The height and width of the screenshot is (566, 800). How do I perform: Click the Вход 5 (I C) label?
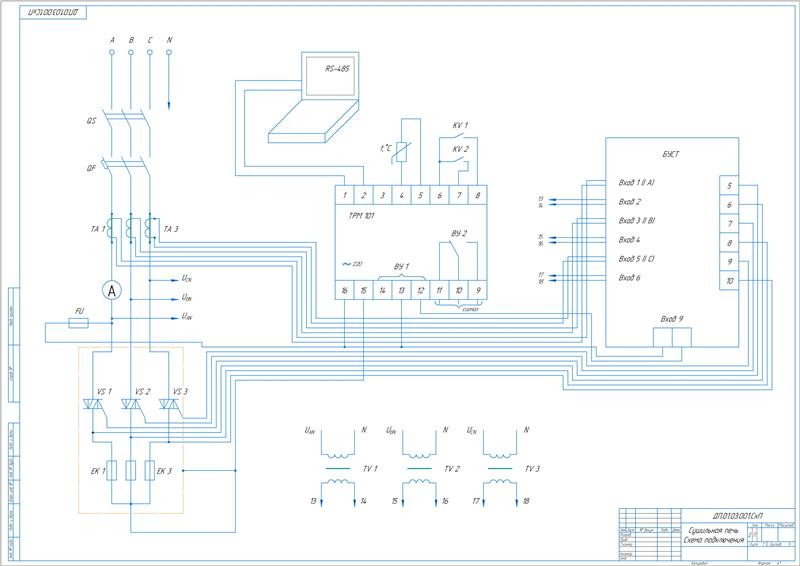pos(636,259)
